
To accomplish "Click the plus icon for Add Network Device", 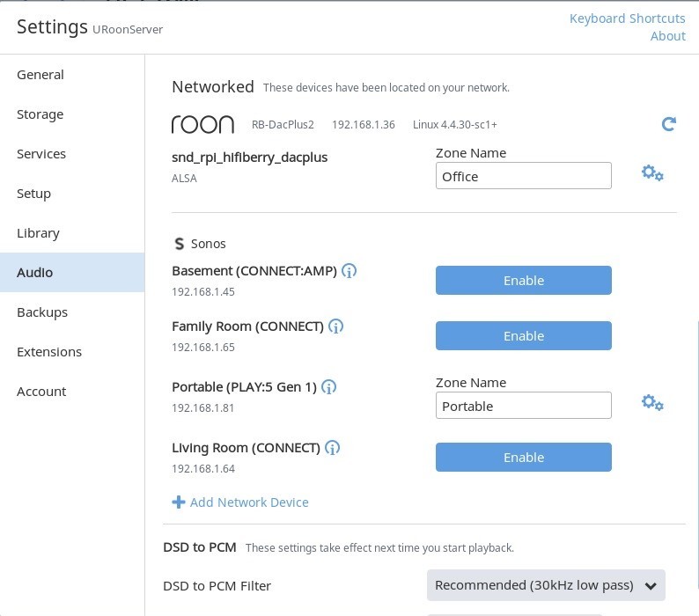I will click(x=179, y=502).
